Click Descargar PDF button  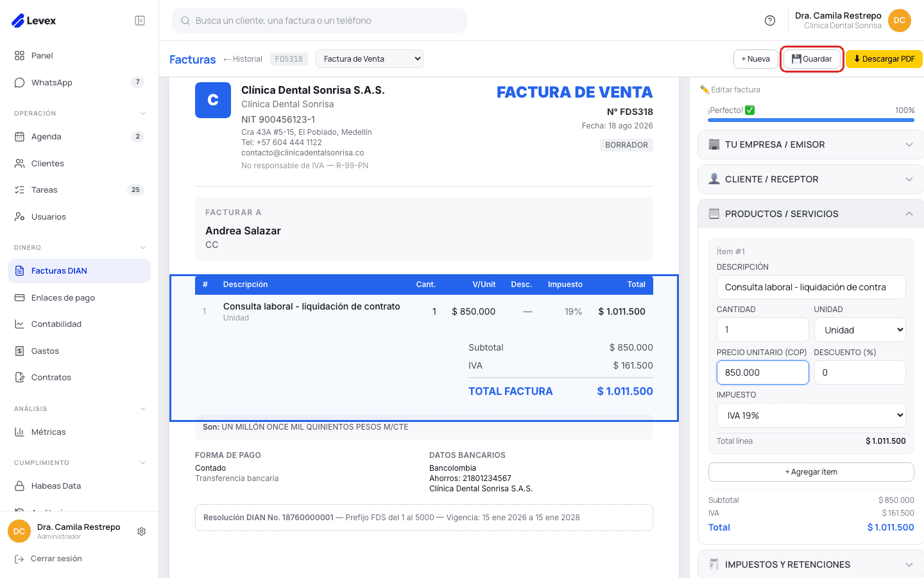tap(884, 59)
